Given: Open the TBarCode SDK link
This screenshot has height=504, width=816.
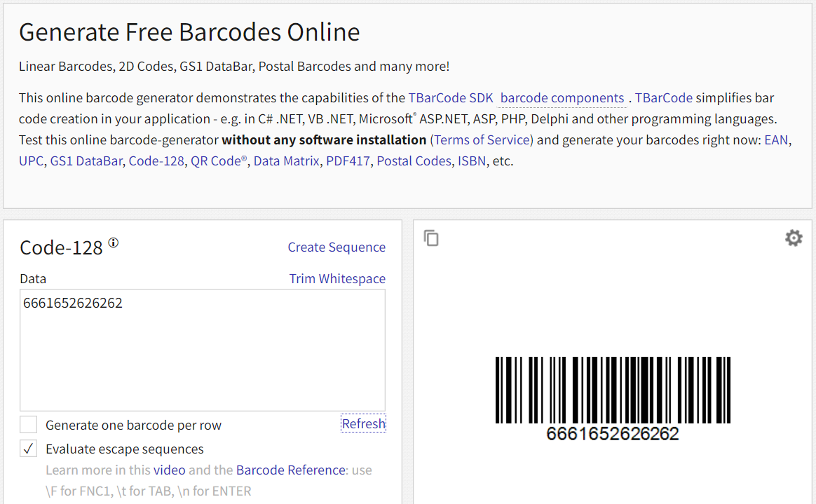Looking at the screenshot, I should tap(451, 97).
